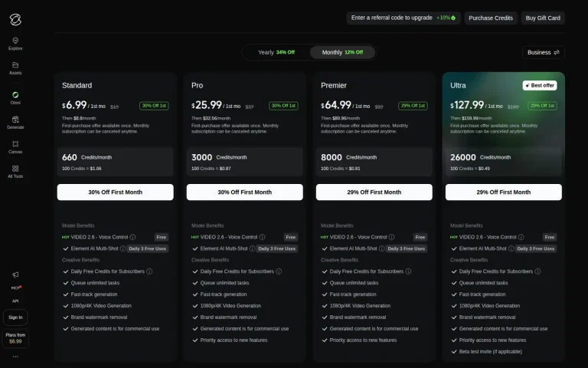588x368 pixels.
Task: Click Brand watermark removal in Standard plan
Action: pos(99,317)
